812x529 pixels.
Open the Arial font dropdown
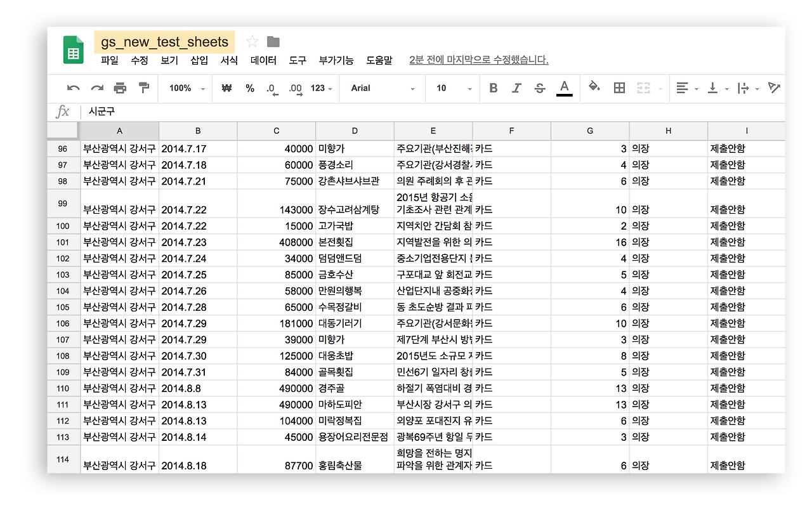[383, 88]
